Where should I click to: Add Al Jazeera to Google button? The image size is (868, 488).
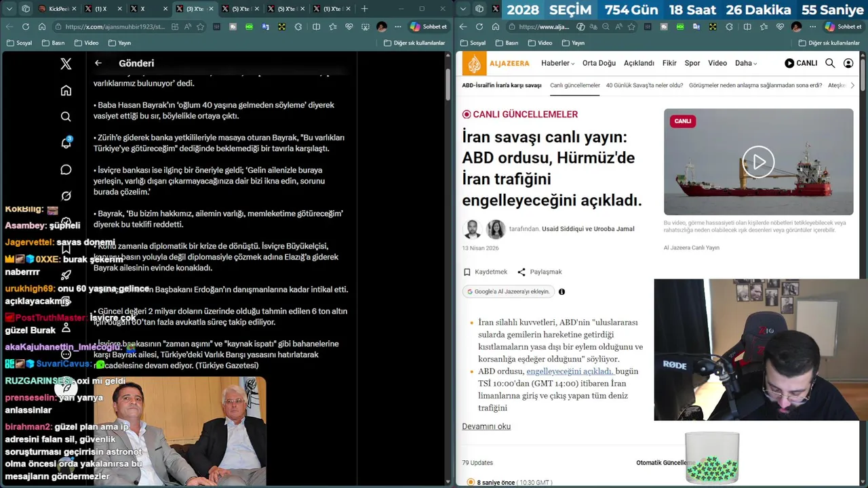point(508,291)
